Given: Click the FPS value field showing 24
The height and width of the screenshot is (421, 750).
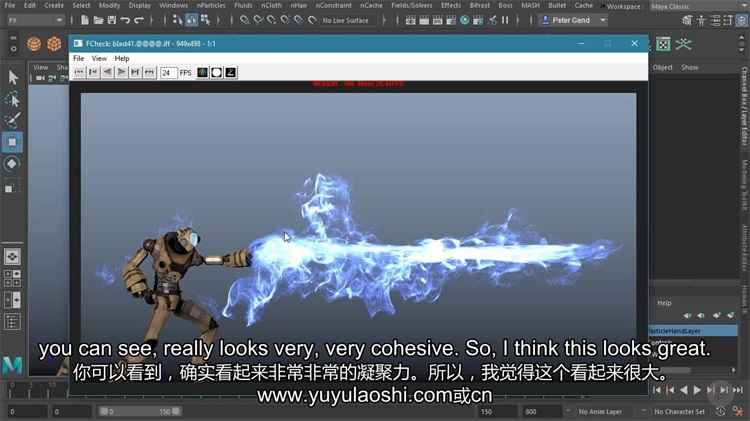Looking at the screenshot, I should click(x=168, y=73).
